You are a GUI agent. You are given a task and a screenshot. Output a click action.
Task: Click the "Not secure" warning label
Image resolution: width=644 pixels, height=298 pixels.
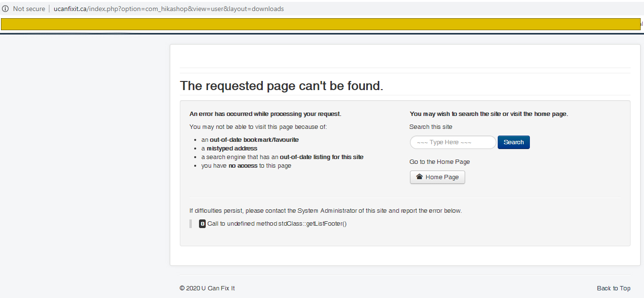[x=29, y=9]
